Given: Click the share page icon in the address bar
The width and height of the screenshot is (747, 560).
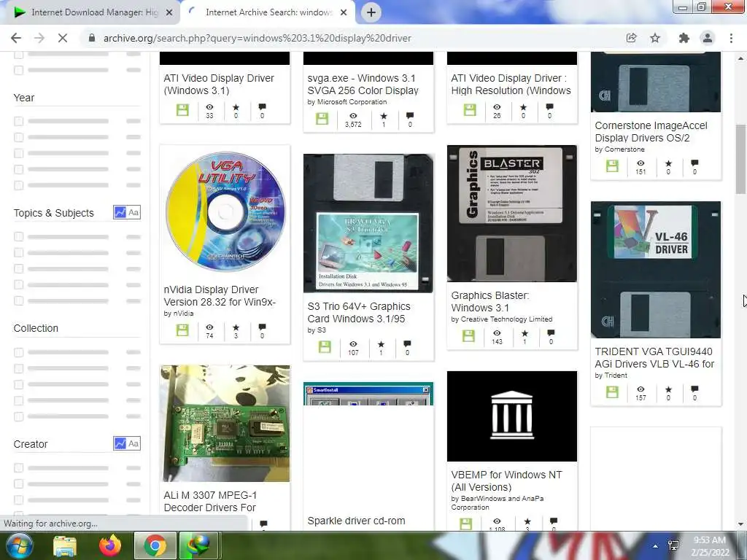Looking at the screenshot, I should click(631, 38).
